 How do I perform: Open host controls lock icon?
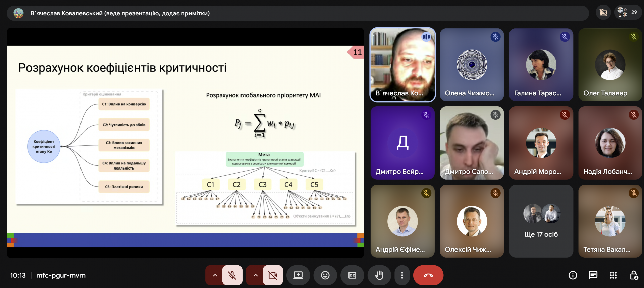pos(633,275)
